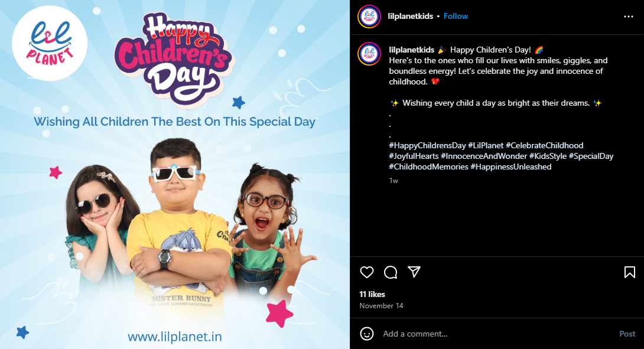Share the post with the paper plane icon
The image size is (644, 349).
[414, 272]
